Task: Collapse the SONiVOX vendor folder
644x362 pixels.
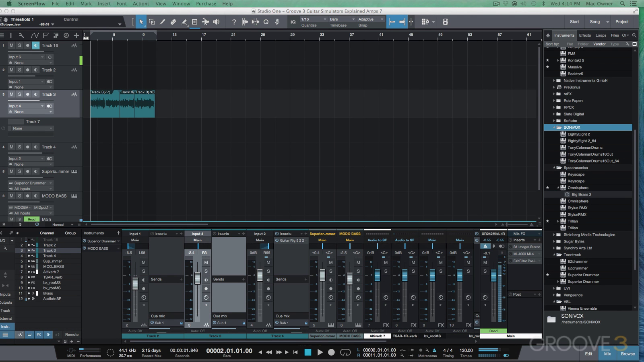Action: pyautogui.click(x=554, y=128)
